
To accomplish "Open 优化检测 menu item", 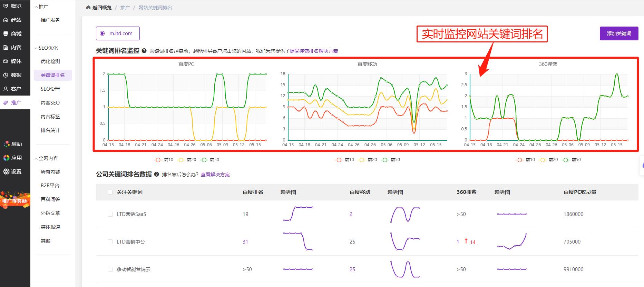I will pos(50,61).
